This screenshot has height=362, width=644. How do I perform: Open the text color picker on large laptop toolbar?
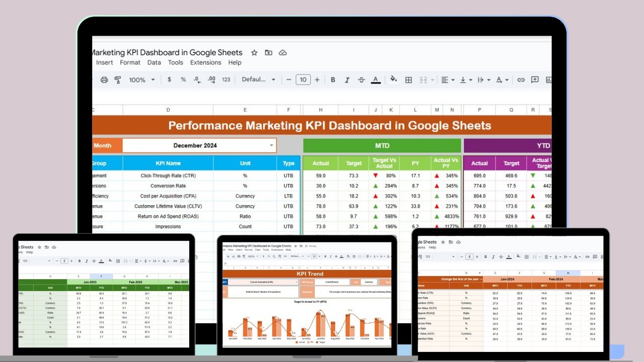[x=375, y=79]
